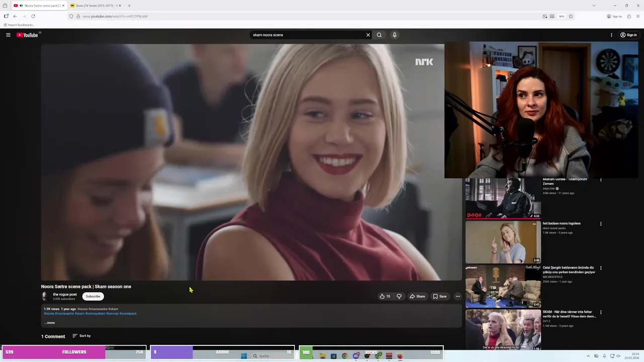The height and width of the screenshot is (362, 644).
Task: Close the Skam TV Series tab
Action: (x=120, y=6)
